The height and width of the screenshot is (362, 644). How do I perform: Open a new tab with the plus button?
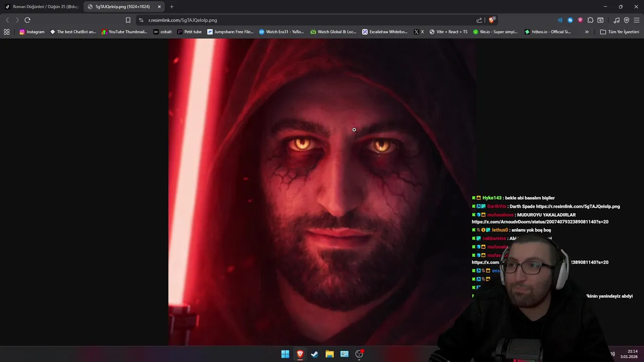(x=172, y=7)
